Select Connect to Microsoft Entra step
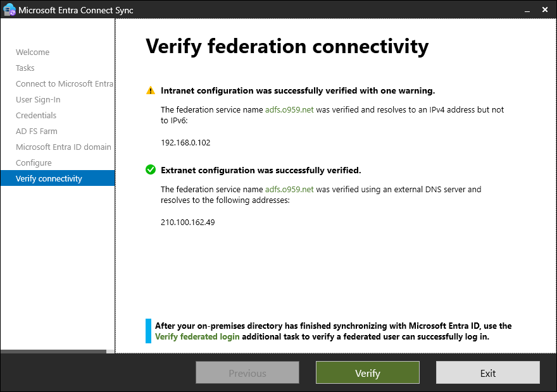This screenshot has width=557, height=392. [x=65, y=83]
